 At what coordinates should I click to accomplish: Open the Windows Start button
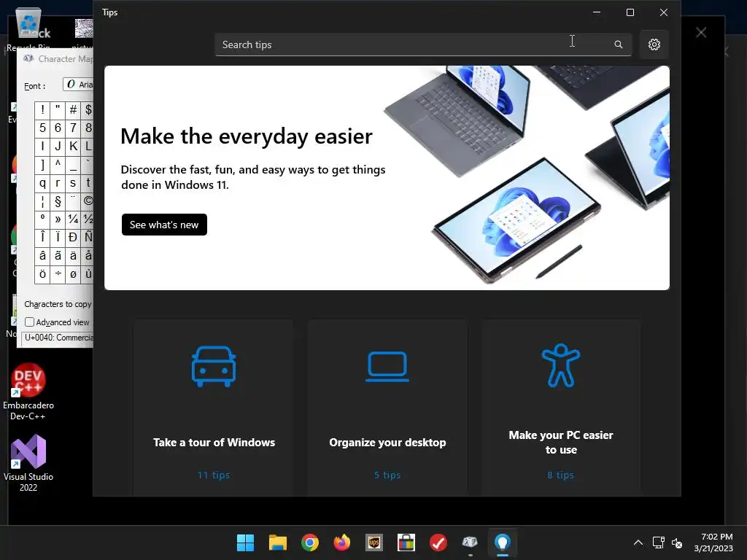pos(245,542)
